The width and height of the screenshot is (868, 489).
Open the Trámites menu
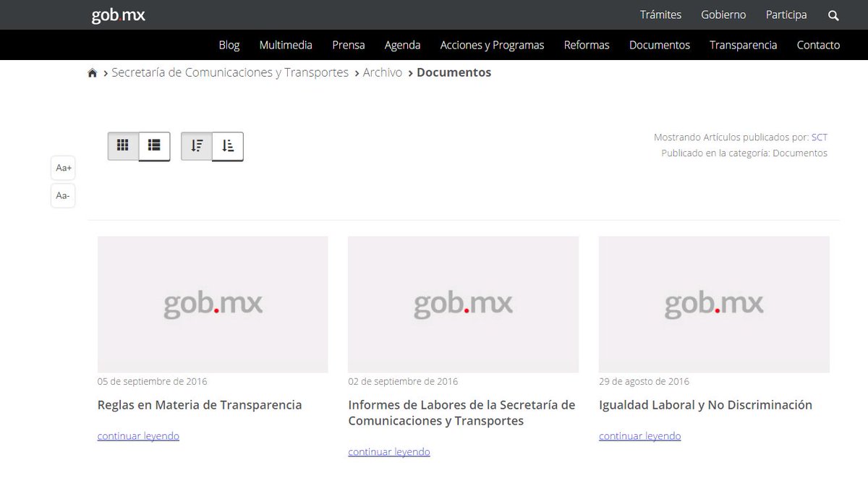coord(660,14)
